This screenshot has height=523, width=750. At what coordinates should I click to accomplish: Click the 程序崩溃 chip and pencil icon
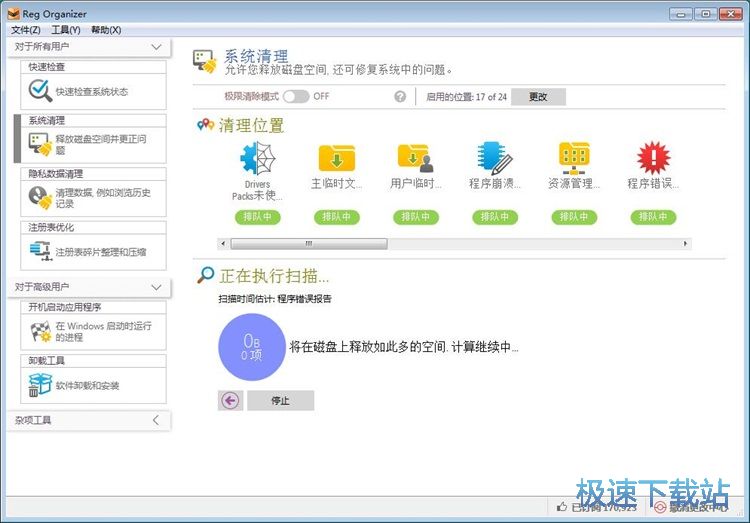(495, 158)
